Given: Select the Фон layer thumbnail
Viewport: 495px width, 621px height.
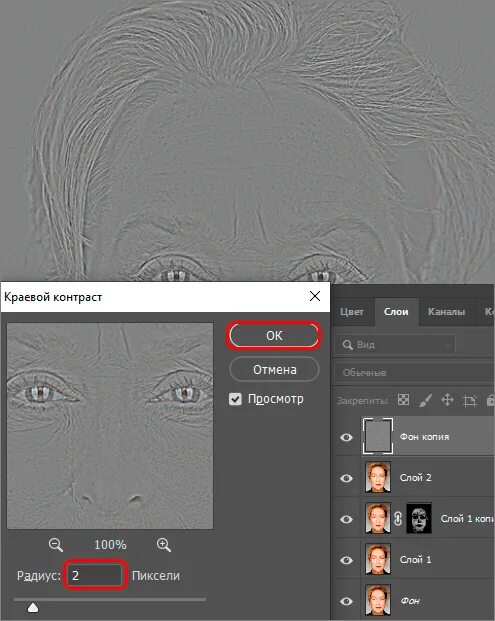Looking at the screenshot, I should tap(378, 600).
